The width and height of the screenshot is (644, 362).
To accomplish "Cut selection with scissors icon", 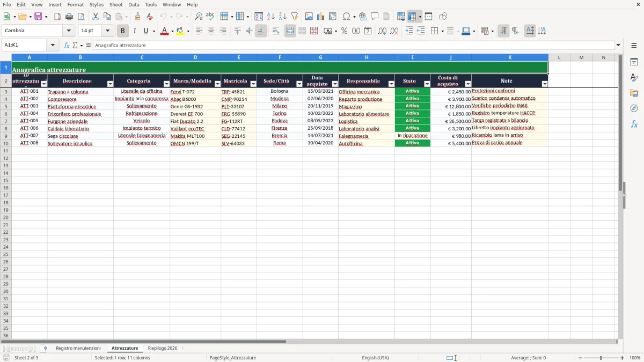I will 96,17.
